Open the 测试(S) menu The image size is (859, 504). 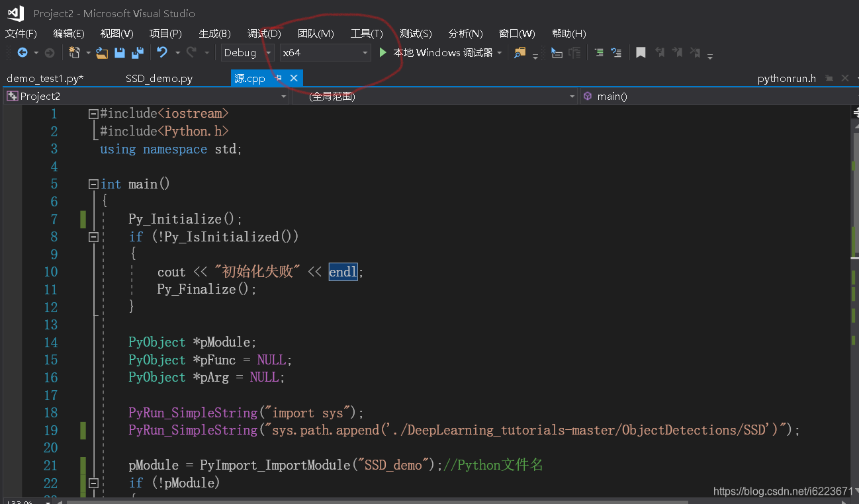point(416,34)
